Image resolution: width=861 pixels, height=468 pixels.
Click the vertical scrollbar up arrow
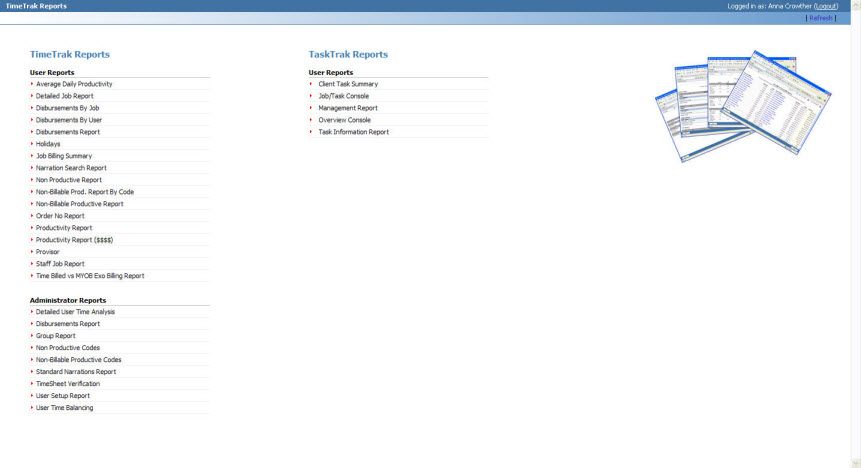(856, 4)
